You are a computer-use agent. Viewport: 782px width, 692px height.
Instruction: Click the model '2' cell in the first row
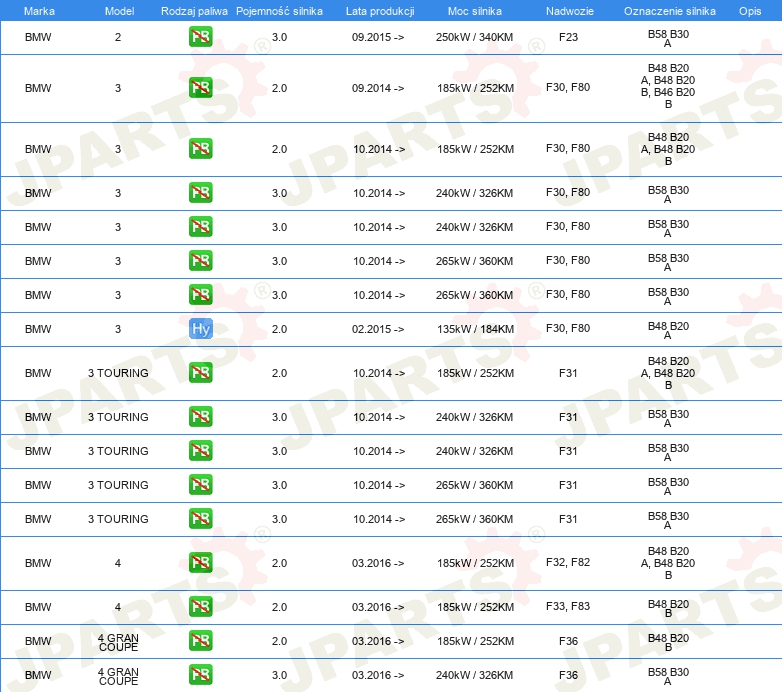point(118,37)
